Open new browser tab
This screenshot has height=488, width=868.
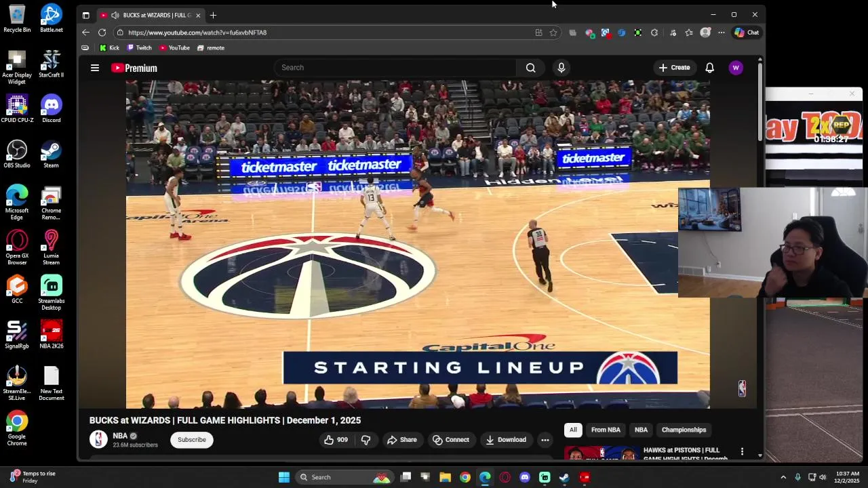click(213, 15)
